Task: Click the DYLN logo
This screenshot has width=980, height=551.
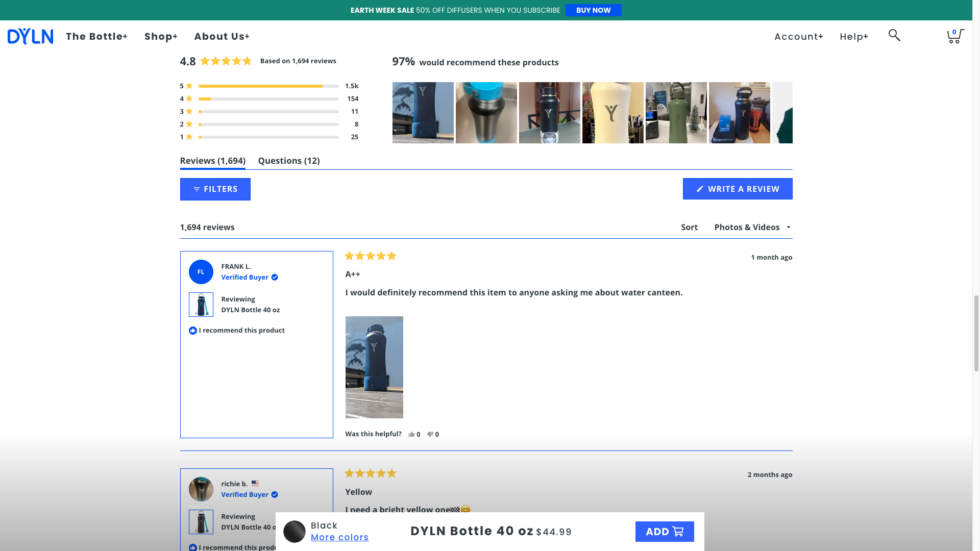Action: [x=30, y=36]
